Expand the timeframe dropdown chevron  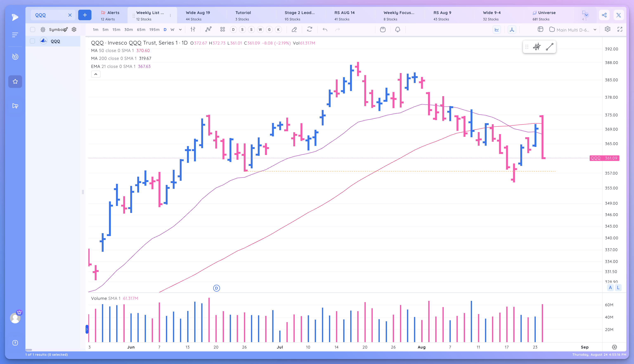pos(180,30)
